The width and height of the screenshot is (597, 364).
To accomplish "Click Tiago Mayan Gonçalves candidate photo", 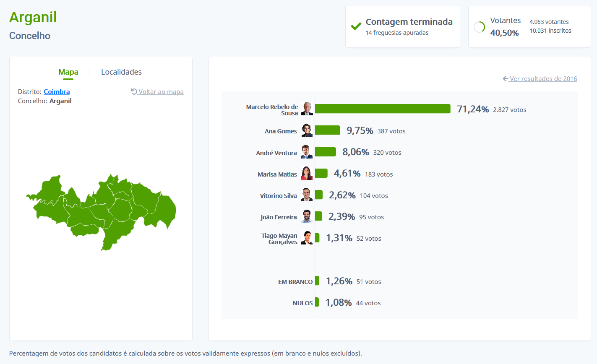I will coord(307,238).
